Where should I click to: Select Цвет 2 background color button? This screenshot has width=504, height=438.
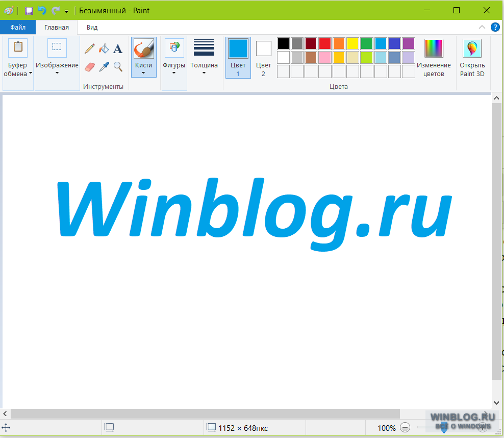(x=263, y=58)
